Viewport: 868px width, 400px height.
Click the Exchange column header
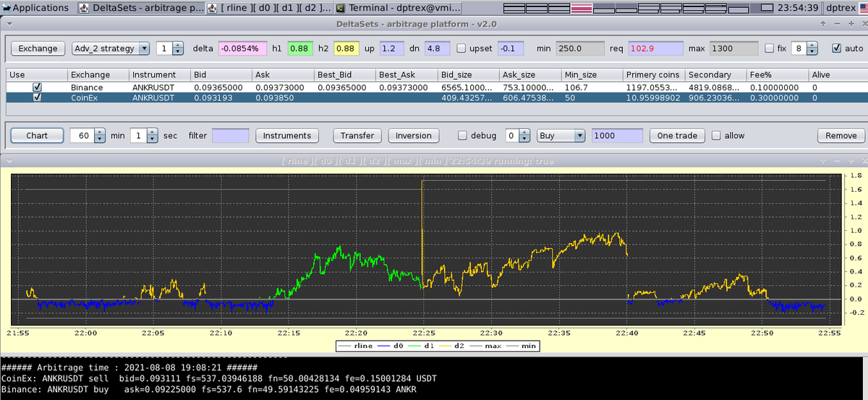pyautogui.click(x=99, y=75)
